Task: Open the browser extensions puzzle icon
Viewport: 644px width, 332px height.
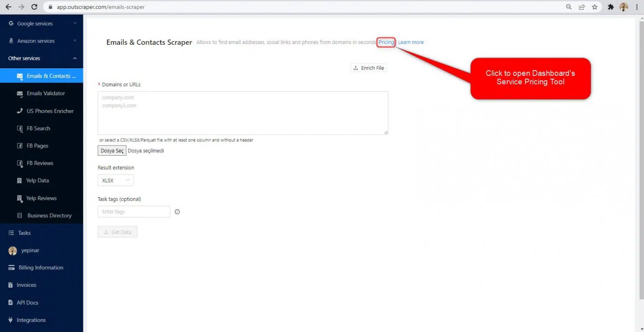Action: [611, 7]
